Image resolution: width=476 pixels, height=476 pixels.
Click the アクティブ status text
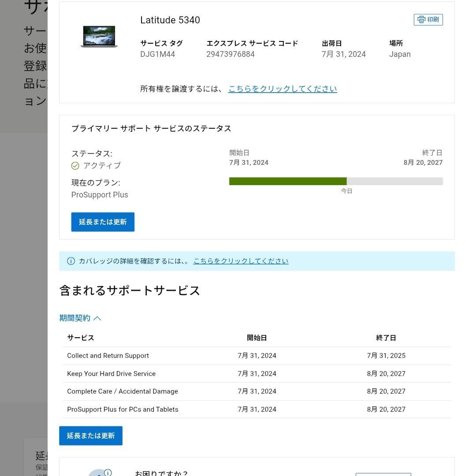pyautogui.click(x=102, y=166)
